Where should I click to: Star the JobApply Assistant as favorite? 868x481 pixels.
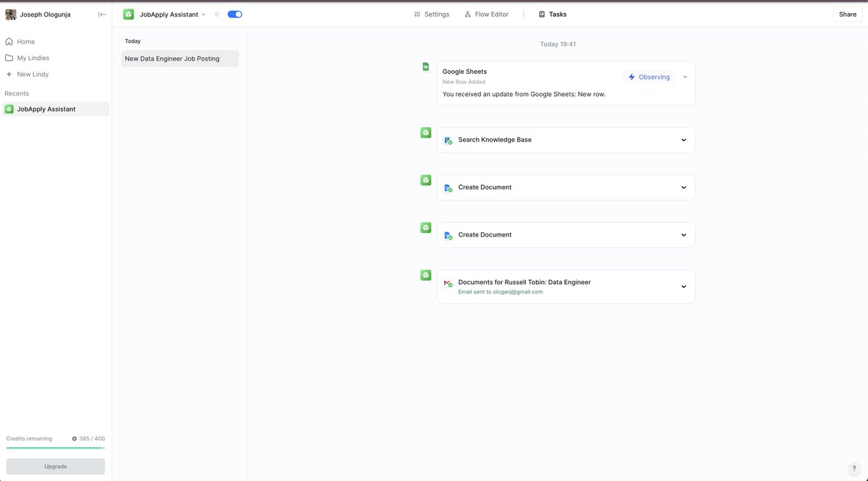click(216, 14)
